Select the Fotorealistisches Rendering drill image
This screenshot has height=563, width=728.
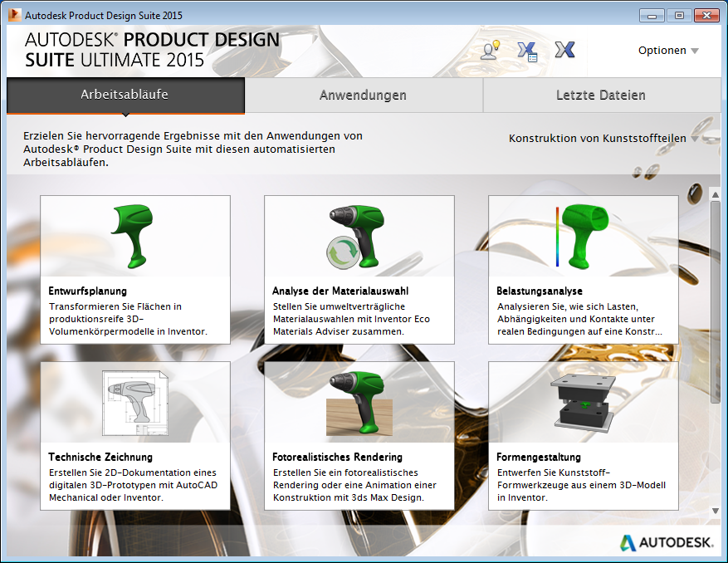[x=359, y=403]
